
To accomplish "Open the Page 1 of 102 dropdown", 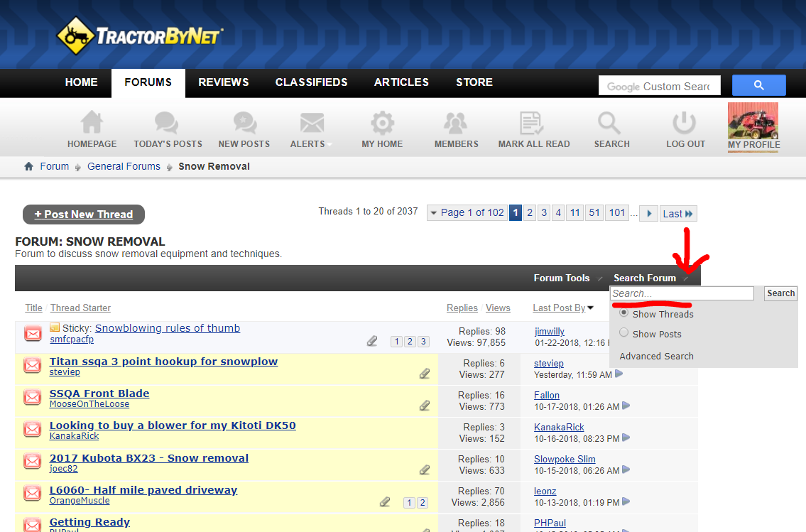I will click(x=466, y=213).
